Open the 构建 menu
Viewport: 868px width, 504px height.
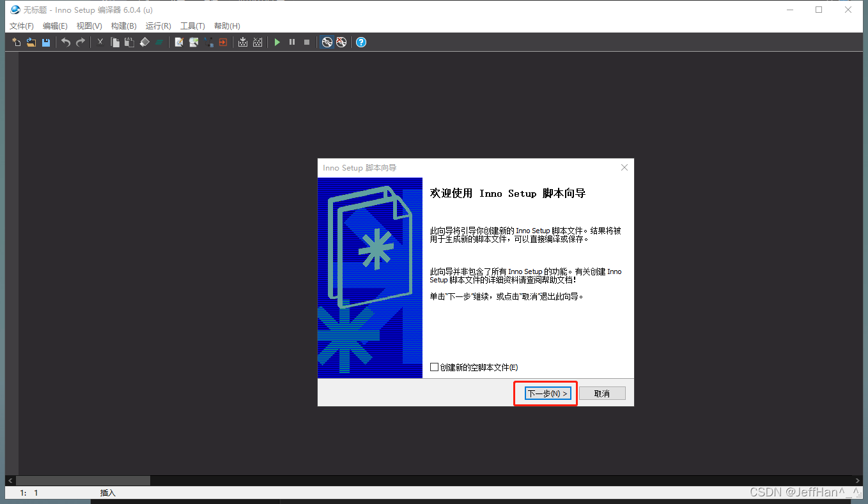pos(123,26)
